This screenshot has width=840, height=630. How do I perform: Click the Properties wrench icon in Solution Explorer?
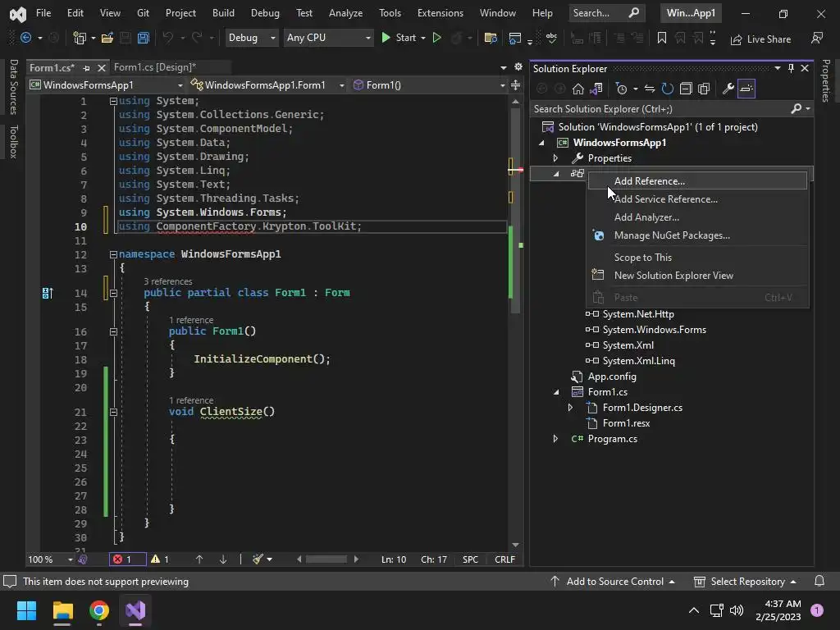tap(728, 89)
